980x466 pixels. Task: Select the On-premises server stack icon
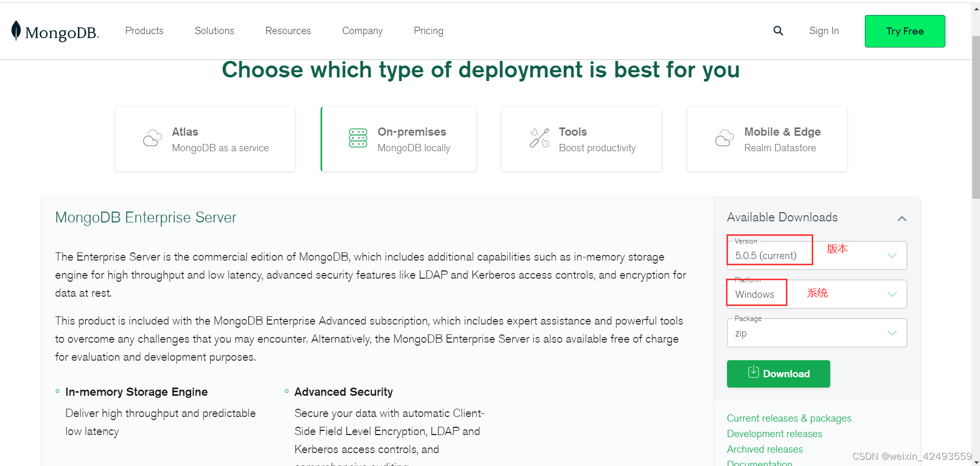click(357, 138)
